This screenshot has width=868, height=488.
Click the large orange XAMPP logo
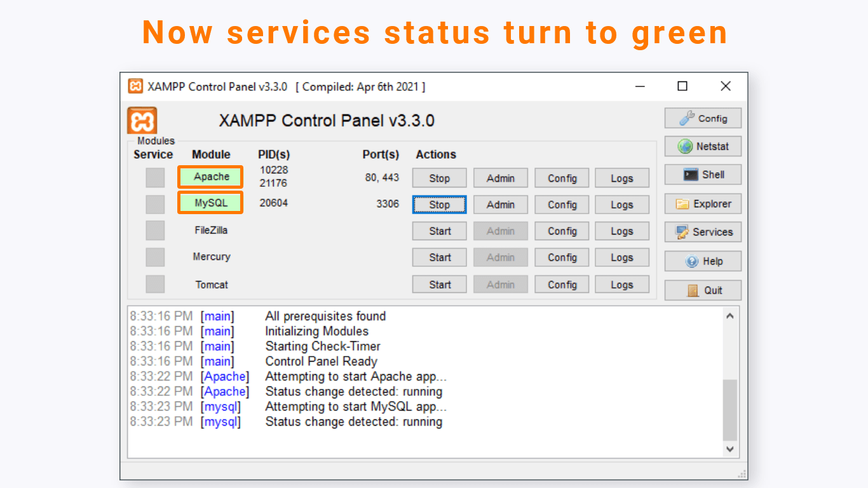click(x=142, y=121)
